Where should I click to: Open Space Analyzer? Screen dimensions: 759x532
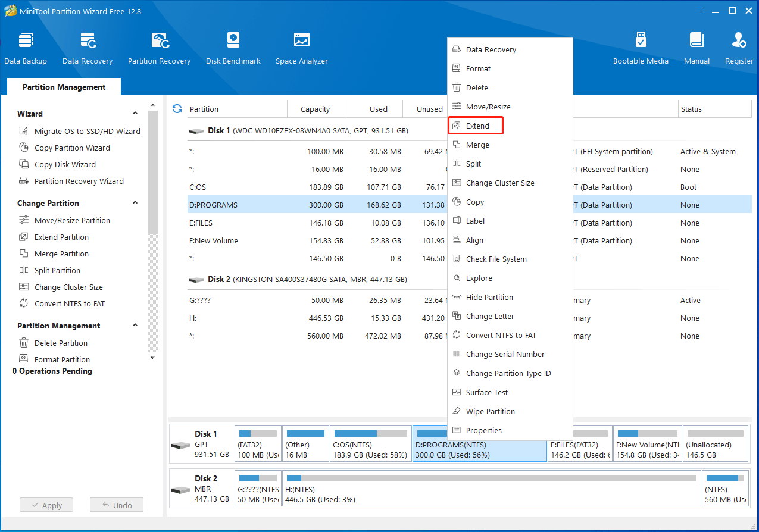[x=302, y=49]
